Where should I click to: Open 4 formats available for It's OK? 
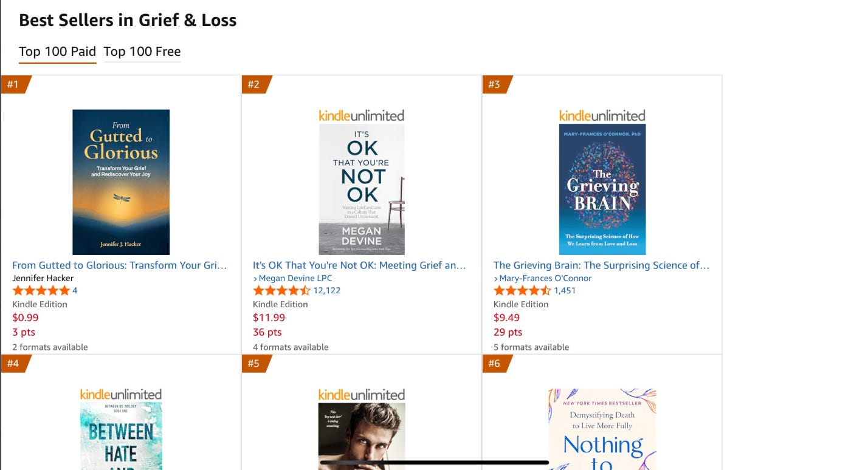tap(291, 347)
